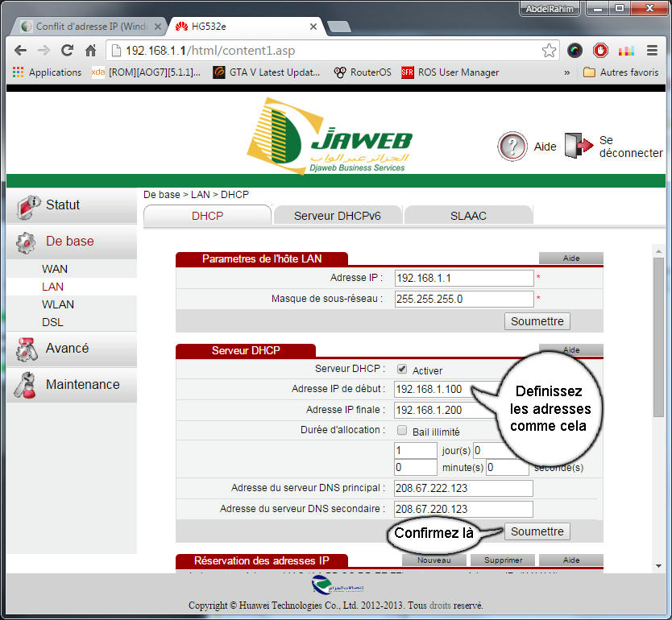Click Nouveau in Réservation des adresses IP
Image resolution: width=672 pixels, height=620 pixels.
(x=433, y=560)
